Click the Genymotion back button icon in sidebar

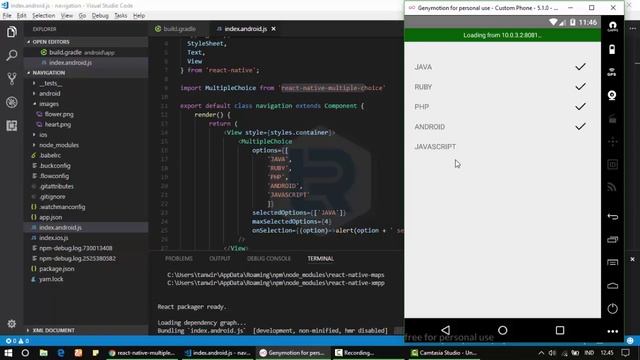(x=612, y=216)
